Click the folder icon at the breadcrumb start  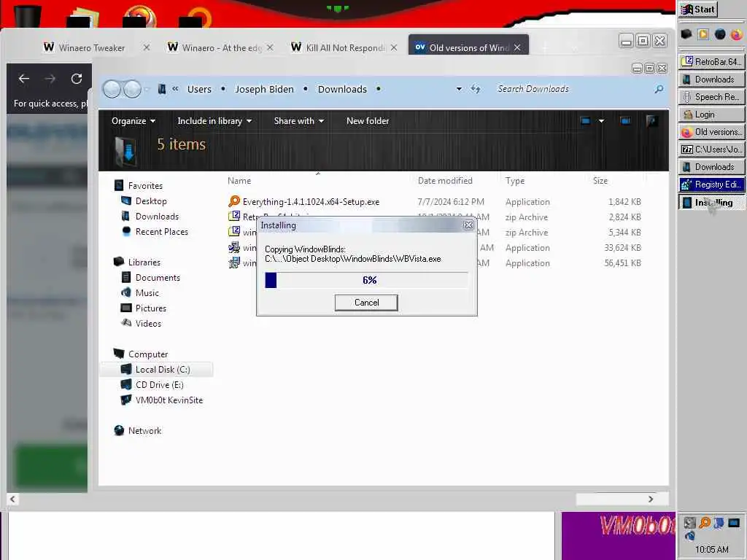click(x=162, y=89)
